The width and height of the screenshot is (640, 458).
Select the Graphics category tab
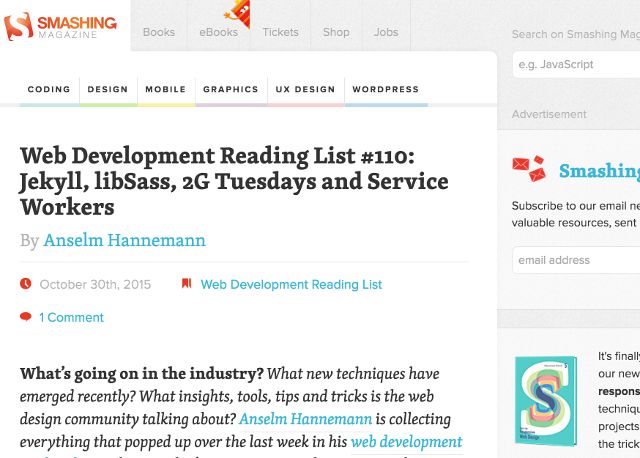[231, 89]
